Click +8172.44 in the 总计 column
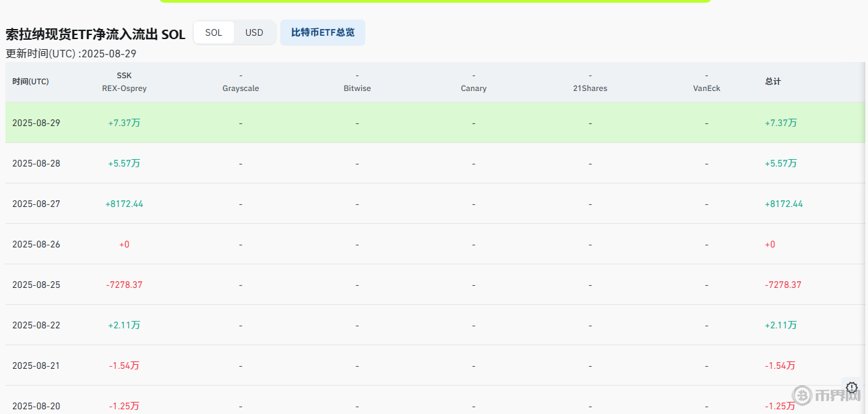Viewport: 868px width, 414px height. coord(784,204)
